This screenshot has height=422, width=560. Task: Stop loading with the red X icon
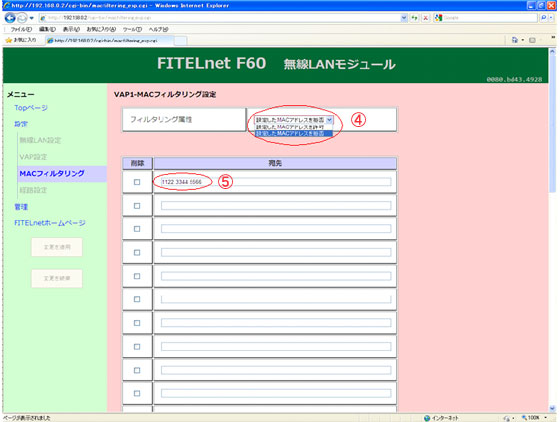425,17
